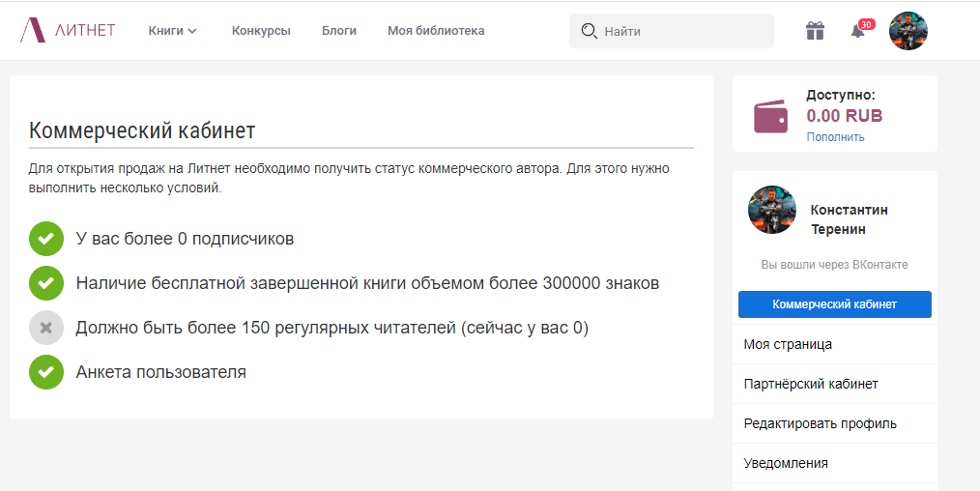Go to Блоги section
The image size is (980, 491).
pos(339,31)
